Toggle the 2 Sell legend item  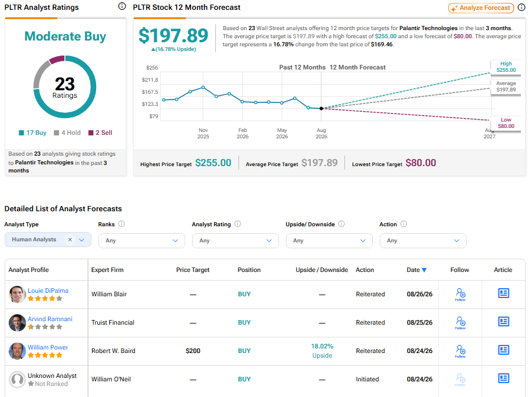[100, 133]
